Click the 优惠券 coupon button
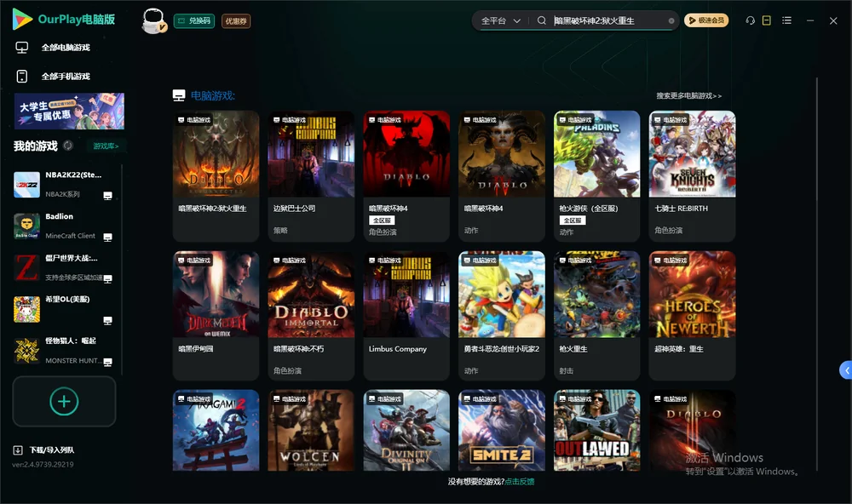852x504 pixels. [236, 20]
